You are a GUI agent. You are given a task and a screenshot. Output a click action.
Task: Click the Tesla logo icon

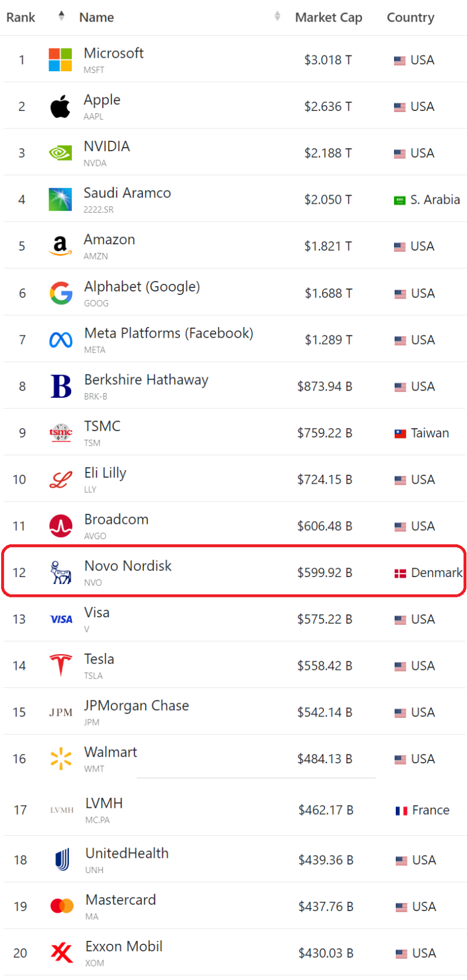pos(61,666)
